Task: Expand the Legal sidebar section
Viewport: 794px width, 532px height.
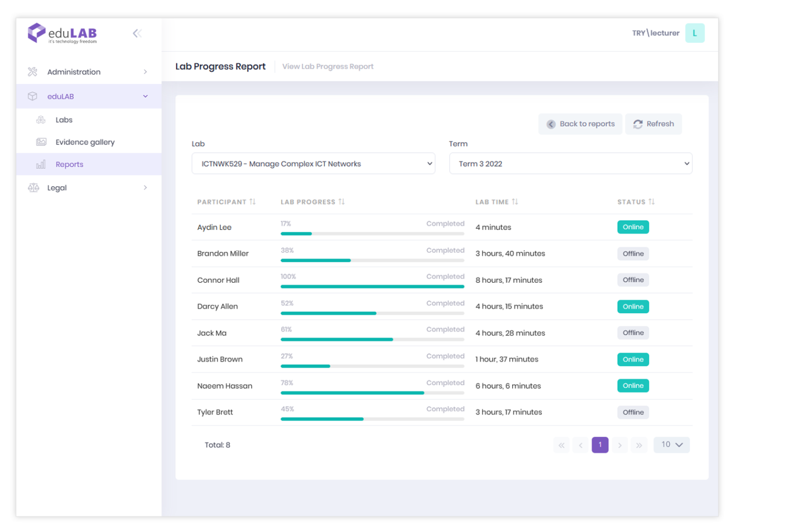Action: pos(88,188)
